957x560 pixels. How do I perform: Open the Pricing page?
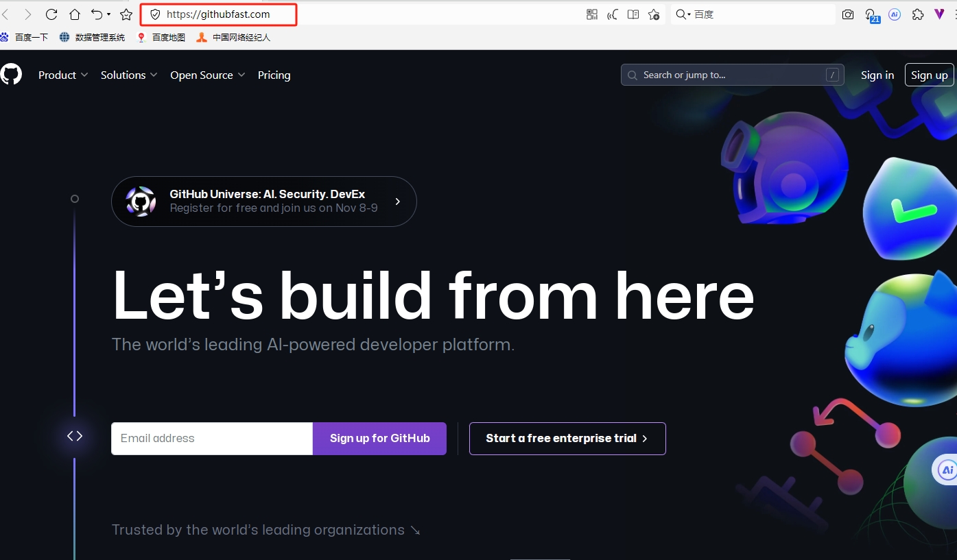pyautogui.click(x=274, y=75)
